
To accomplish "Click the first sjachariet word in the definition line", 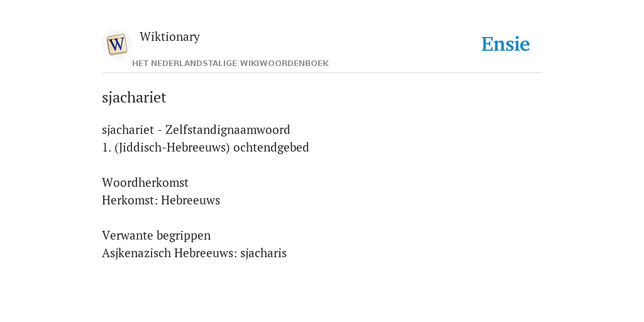I will click(x=128, y=130).
